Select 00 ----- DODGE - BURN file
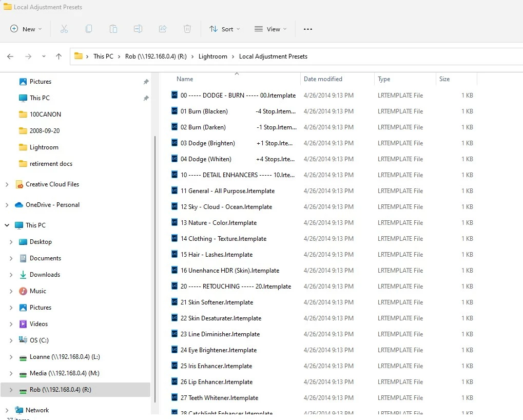Screen dimensions: 523x420 click(238, 96)
